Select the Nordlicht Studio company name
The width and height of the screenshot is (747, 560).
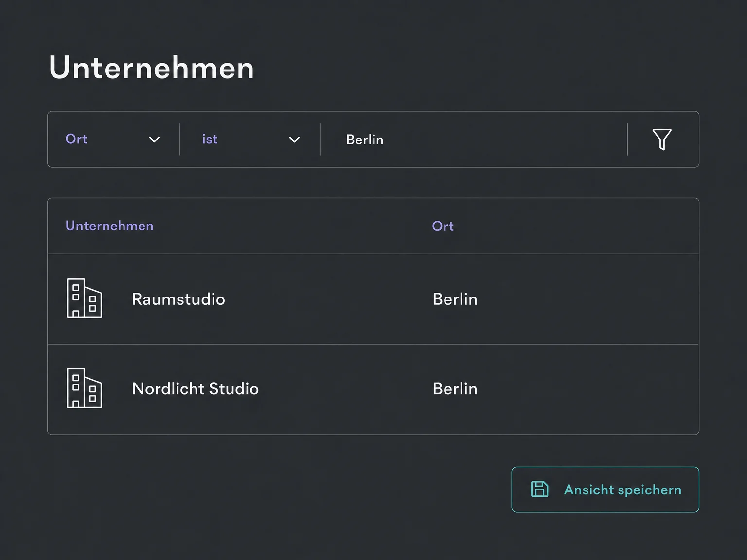click(196, 389)
